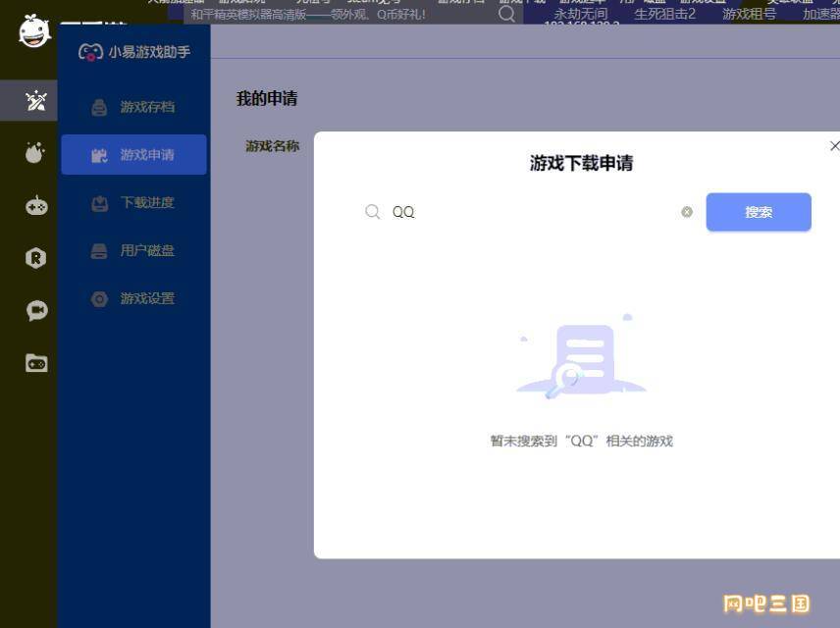Open 下载进度 menu item
The height and width of the screenshot is (628, 840).
coord(133,202)
